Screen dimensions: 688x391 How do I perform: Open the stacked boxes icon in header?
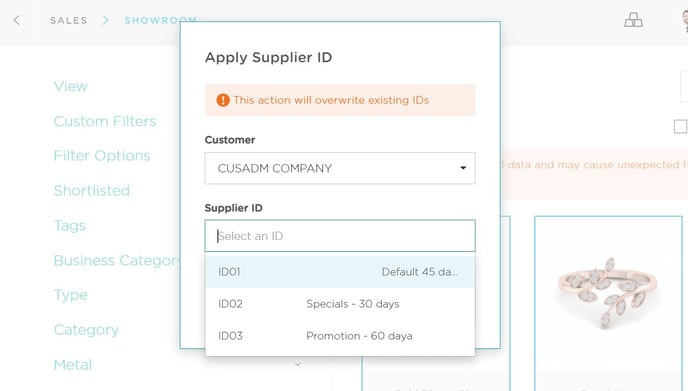point(633,20)
